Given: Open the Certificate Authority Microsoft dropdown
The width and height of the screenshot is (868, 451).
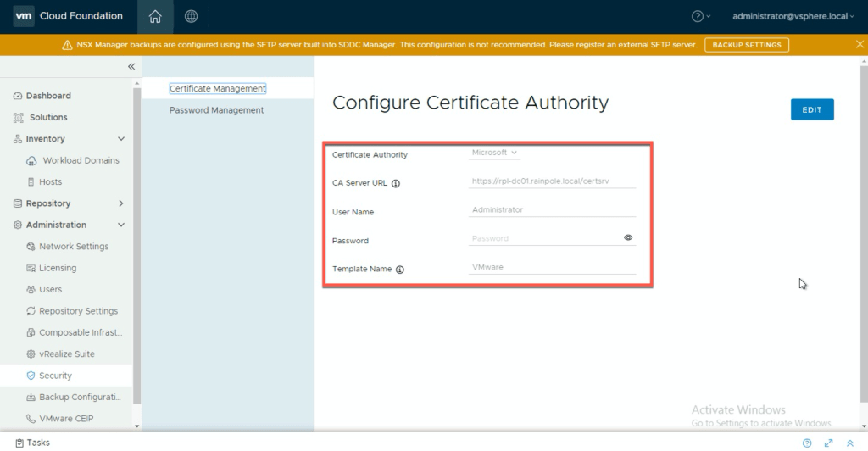Looking at the screenshot, I should [495, 153].
